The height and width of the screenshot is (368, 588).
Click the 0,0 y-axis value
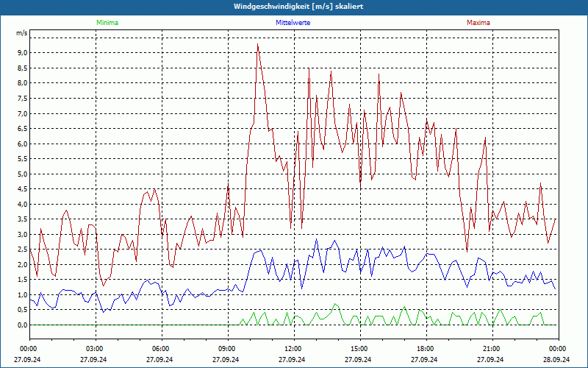(x=23, y=325)
